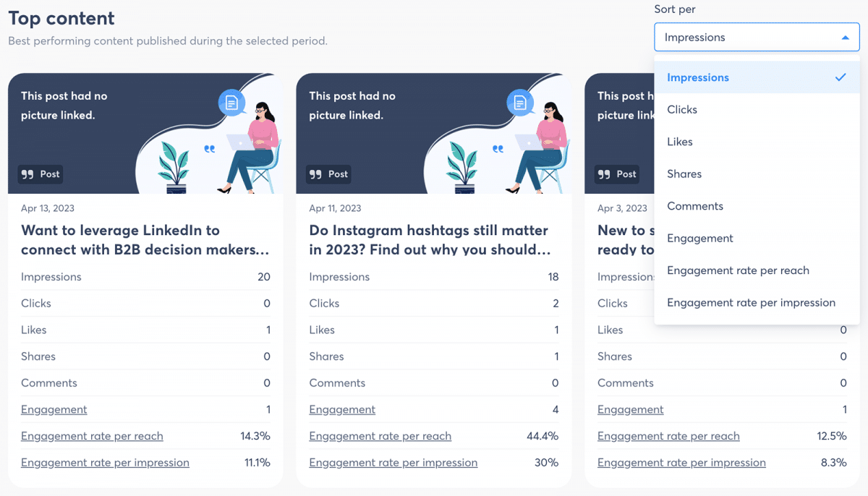Click the document bubble icon on Apr 11 card
Image resolution: width=868 pixels, height=496 pixels.
520,103
